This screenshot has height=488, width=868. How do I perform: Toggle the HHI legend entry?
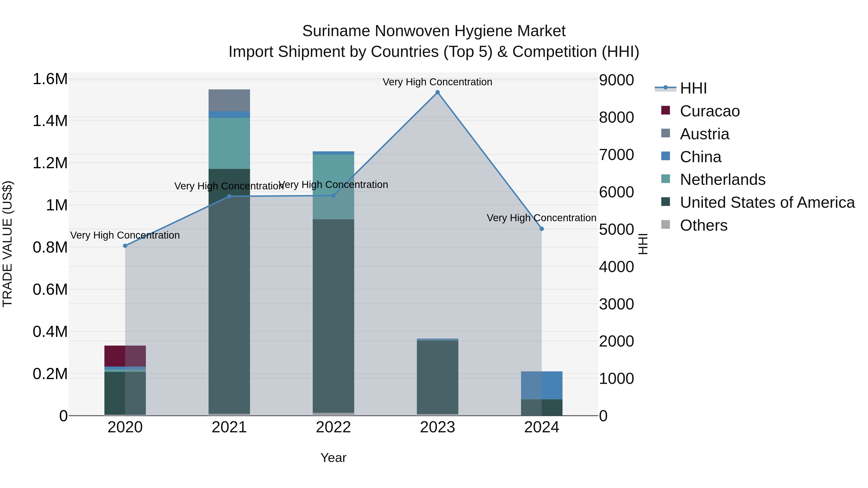point(681,88)
